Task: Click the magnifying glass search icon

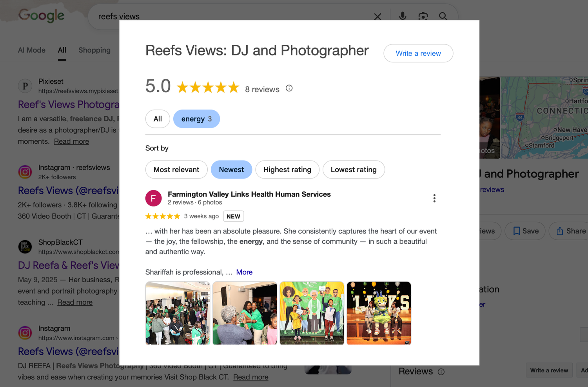Action: pyautogui.click(x=443, y=16)
